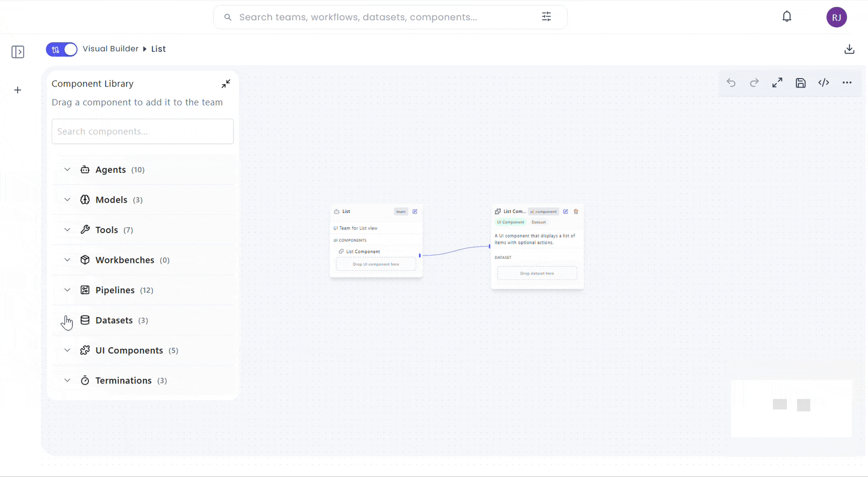Open the RJ user avatar menu
Screen dimensions: 868x477
tap(836, 17)
